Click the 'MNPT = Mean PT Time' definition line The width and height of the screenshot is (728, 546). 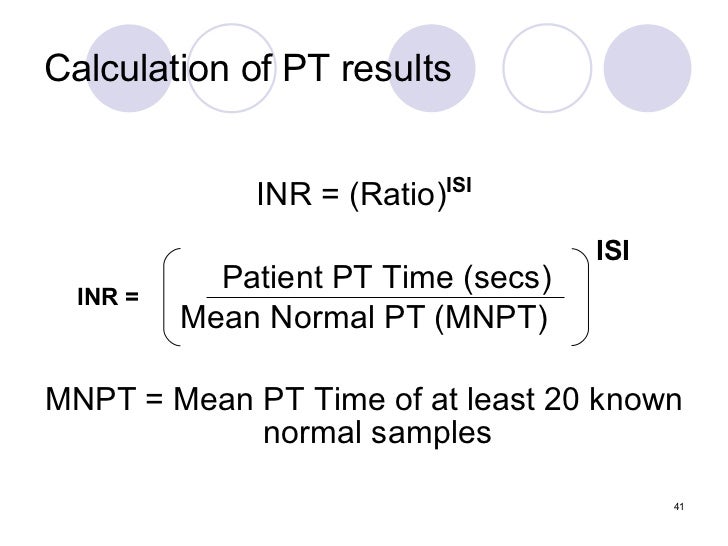(x=364, y=400)
